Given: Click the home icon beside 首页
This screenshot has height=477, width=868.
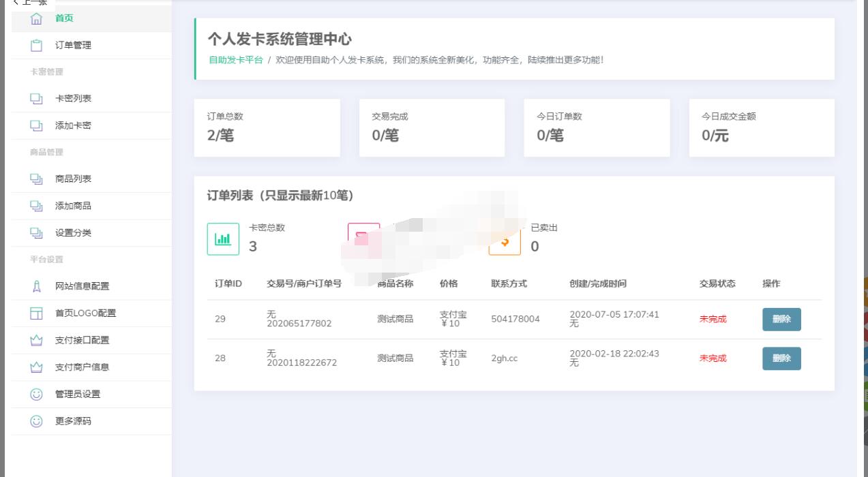Looking at the screenshot, I should click(x=36, y=18).
